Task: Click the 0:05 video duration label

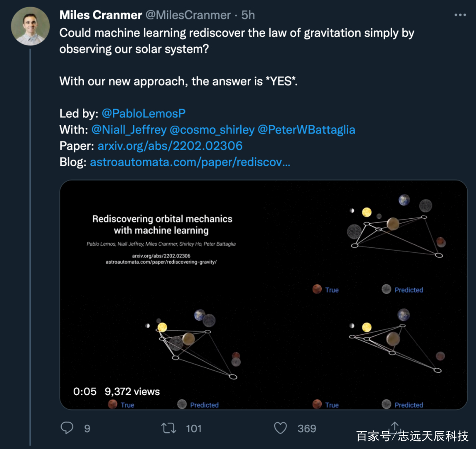Action: click(x=85, y=391)
